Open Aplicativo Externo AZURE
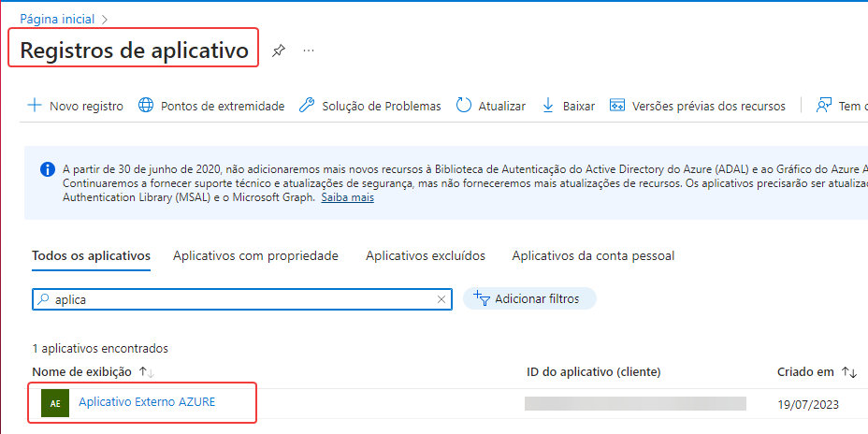868x434 pixels. click(147, 402)
